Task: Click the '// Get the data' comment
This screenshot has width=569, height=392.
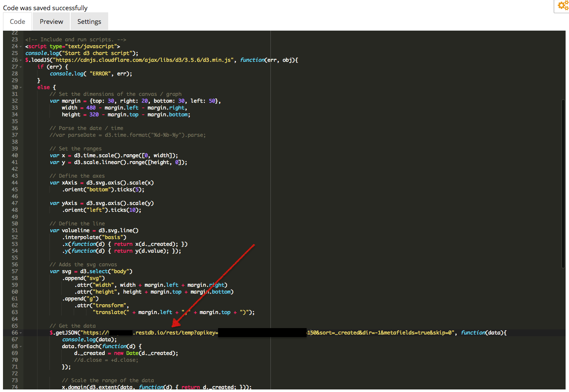Action: tap(72, 326)
